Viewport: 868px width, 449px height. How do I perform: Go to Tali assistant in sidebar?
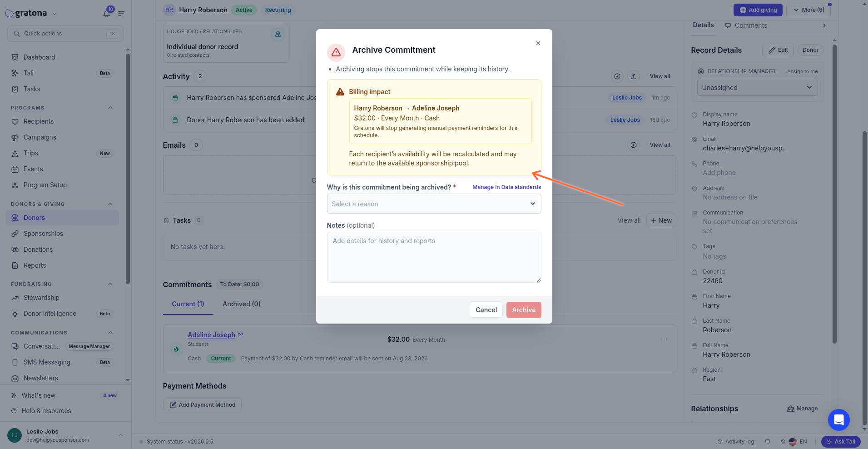point(62,73)
